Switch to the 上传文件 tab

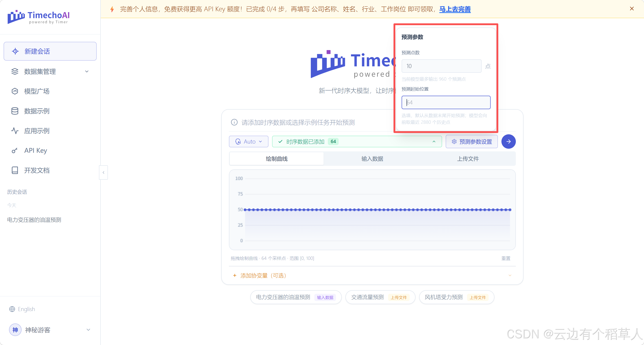pos(468,159)
